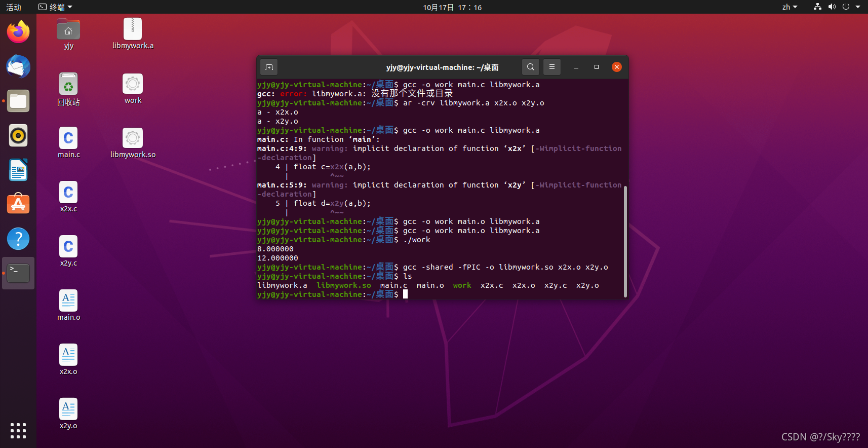
Task: Click 'float c=x2x(a,b);' code line
Action: tap(332, 167)
